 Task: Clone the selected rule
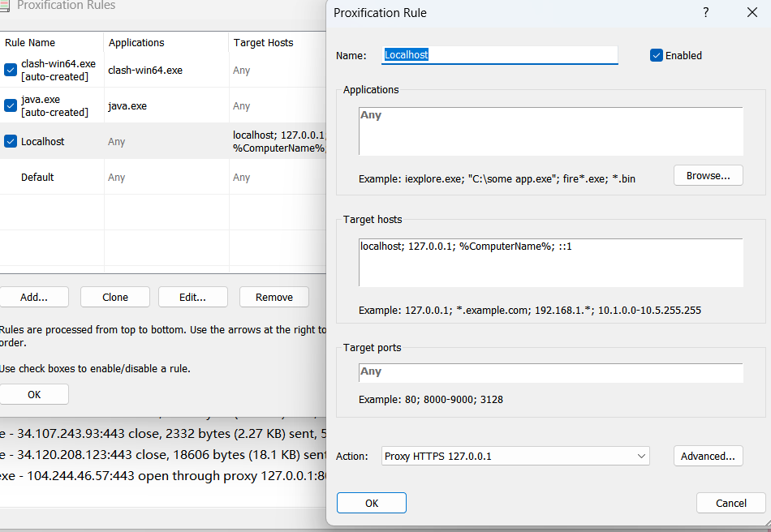(115, 297)
